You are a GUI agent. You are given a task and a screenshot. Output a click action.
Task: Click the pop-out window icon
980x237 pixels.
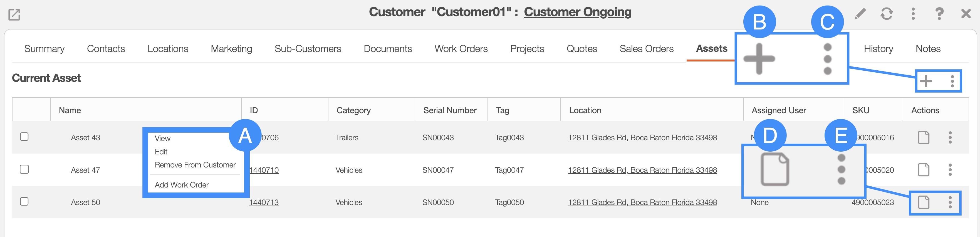tap(14, 15)
